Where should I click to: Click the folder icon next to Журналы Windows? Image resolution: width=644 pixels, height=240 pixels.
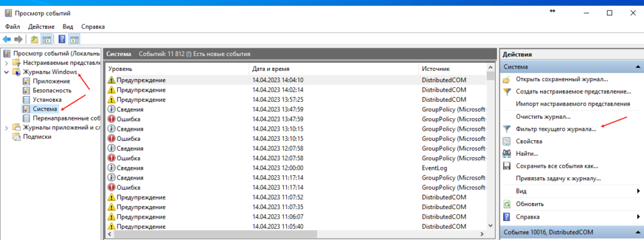[x=16, y=72]
